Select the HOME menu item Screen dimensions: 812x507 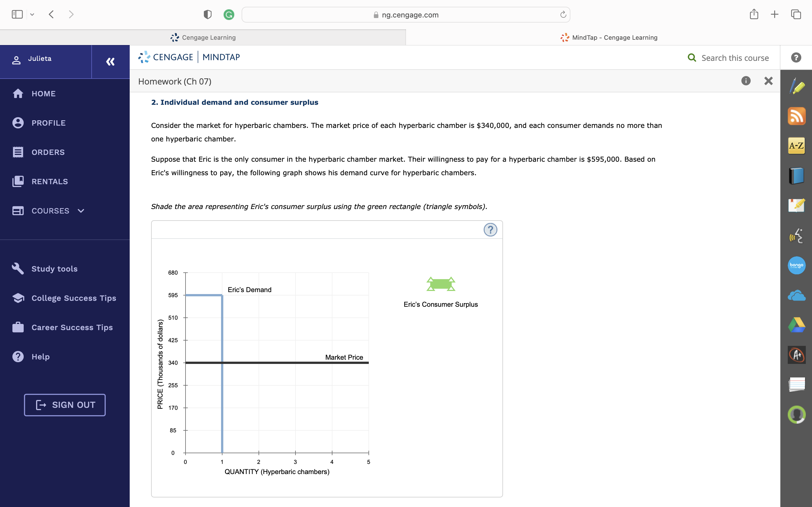pyautogui.click(x=44, y=94)
